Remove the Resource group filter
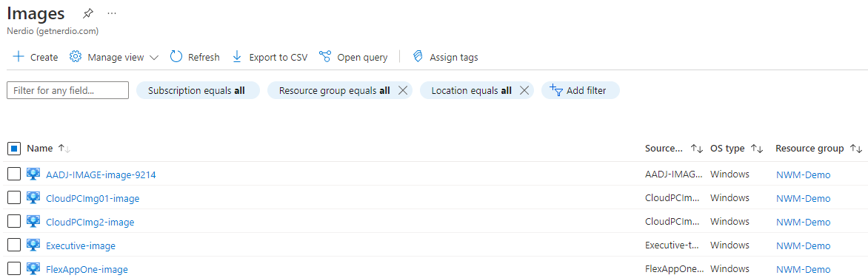 pyautogui.click(x=402, y=91)
